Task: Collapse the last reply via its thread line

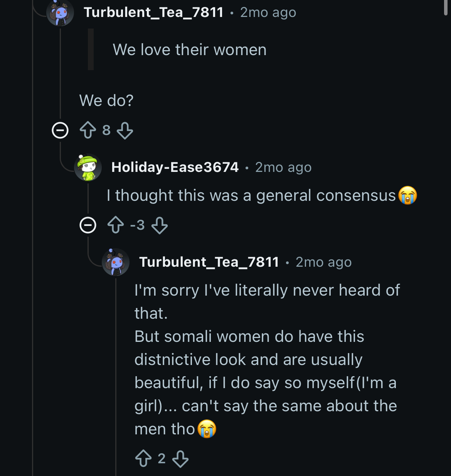Action: click(116, 366)
